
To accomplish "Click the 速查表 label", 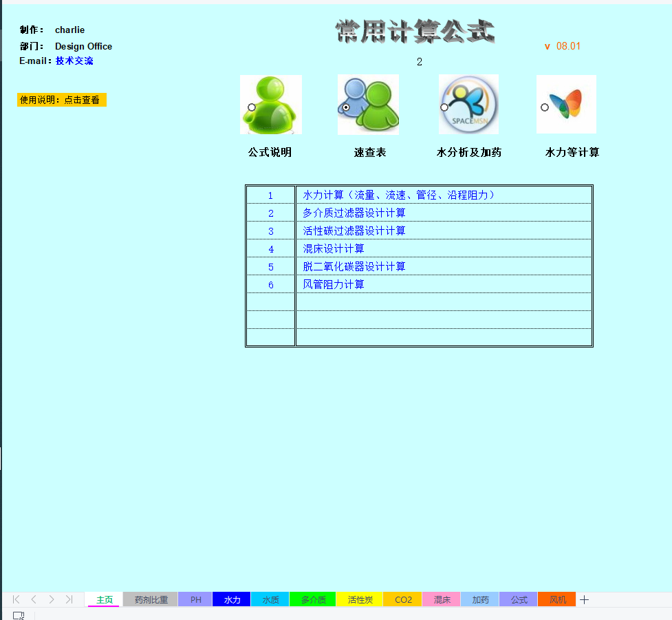I will [370, 152].
